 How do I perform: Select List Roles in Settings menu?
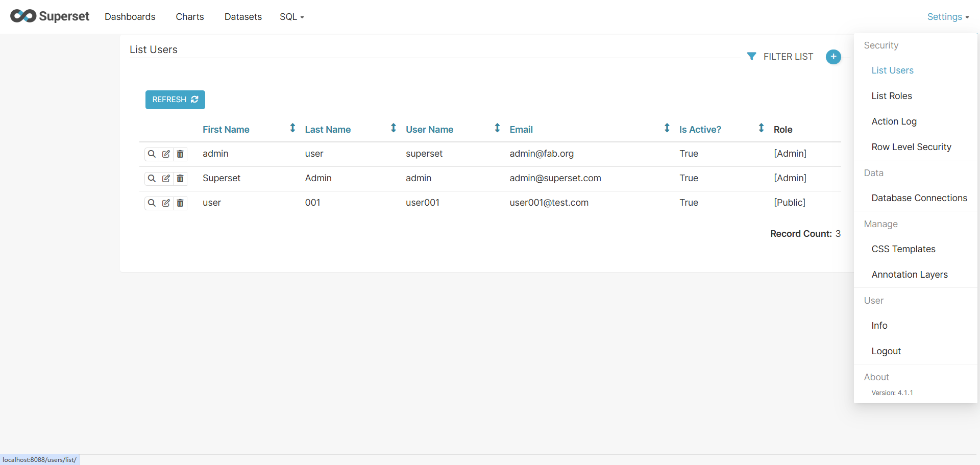click(x=892, y=96)
